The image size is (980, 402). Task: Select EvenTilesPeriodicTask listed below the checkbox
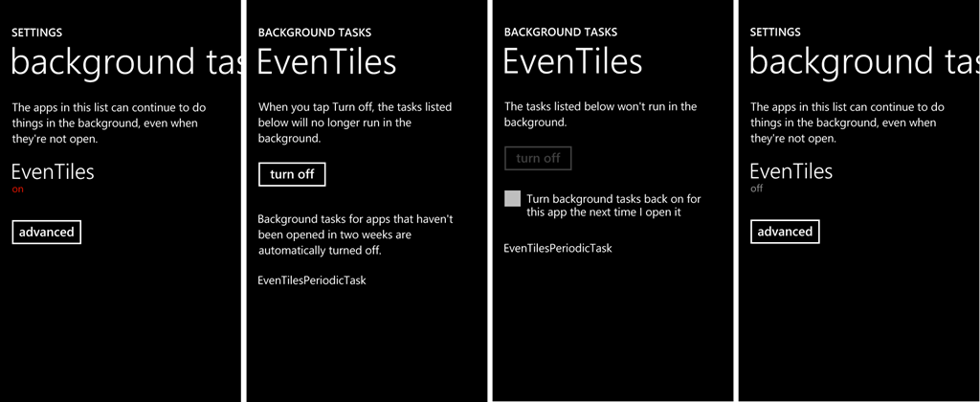coord(558,248)
